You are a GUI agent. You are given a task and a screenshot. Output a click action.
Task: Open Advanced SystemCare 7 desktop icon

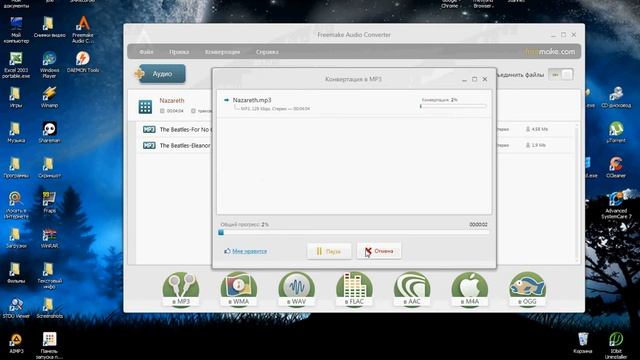coord(616,205)
